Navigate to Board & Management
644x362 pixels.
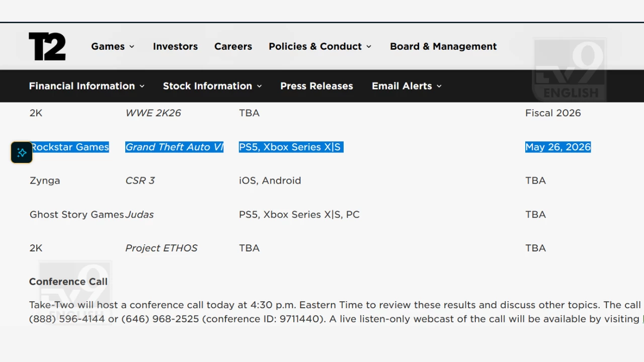(443, 46)
